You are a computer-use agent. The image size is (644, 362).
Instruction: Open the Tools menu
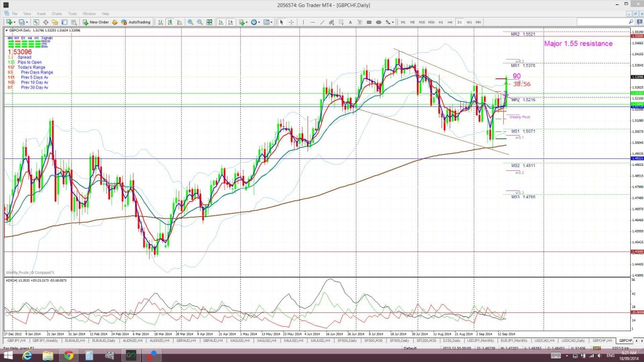coord(72,14)
